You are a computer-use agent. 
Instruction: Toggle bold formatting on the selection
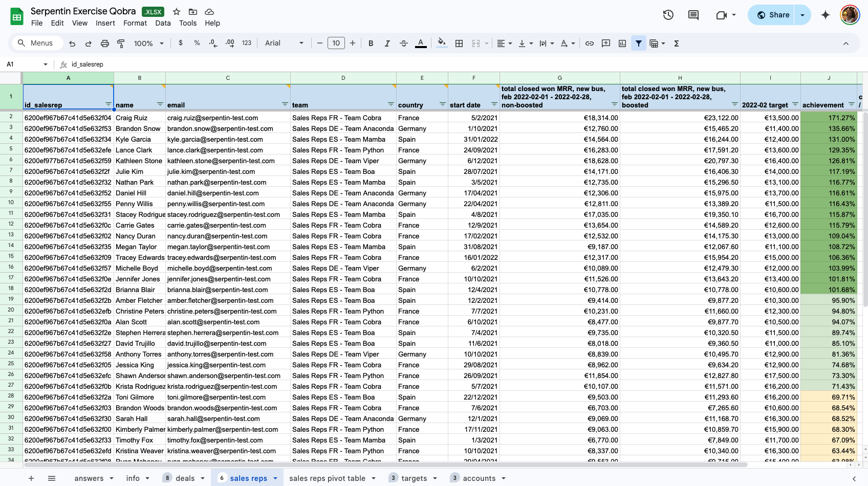pyautogui.click(x=371, y=43)
